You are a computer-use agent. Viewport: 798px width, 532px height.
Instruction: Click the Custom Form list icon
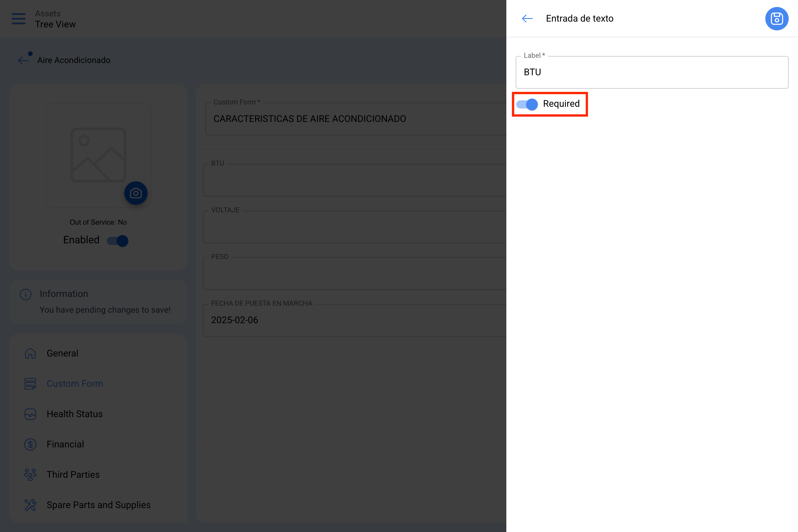point(30,384)
